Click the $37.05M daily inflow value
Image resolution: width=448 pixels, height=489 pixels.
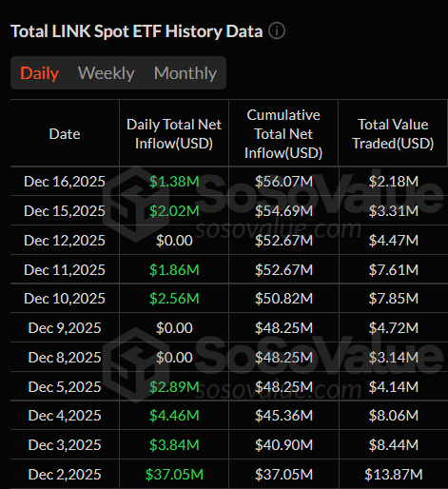(174, 475)
